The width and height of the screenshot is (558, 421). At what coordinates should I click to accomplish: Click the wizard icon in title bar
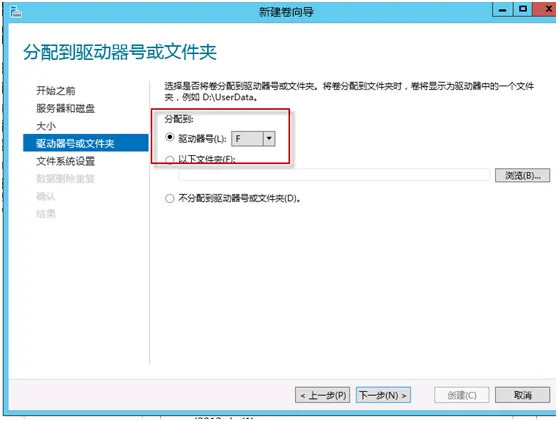(x=15, y=12)
